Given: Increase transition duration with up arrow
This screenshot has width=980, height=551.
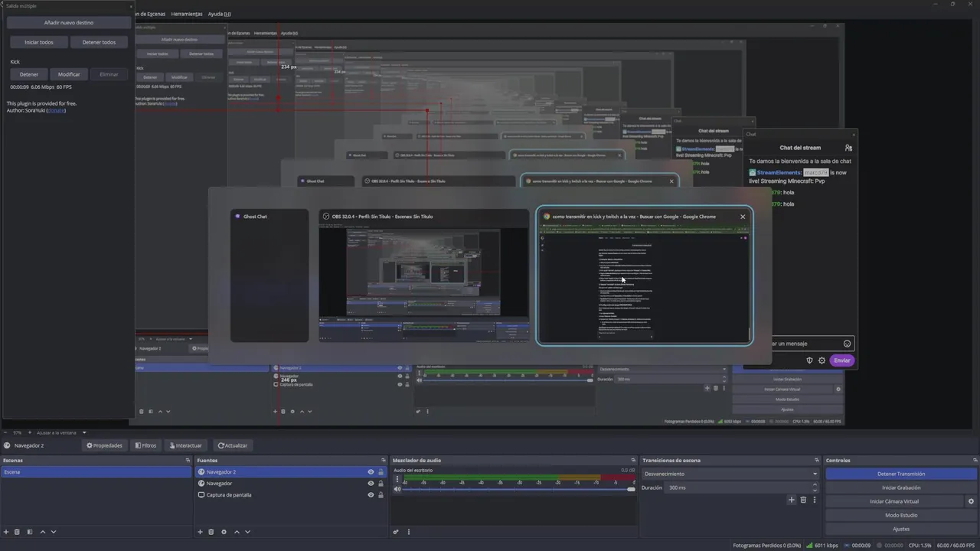Looking at the screenshot, I should pyautogui.click(x=815, y=485).
